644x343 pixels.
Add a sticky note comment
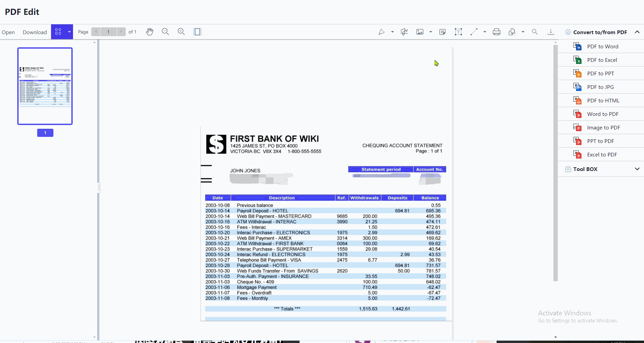point(443,32)
